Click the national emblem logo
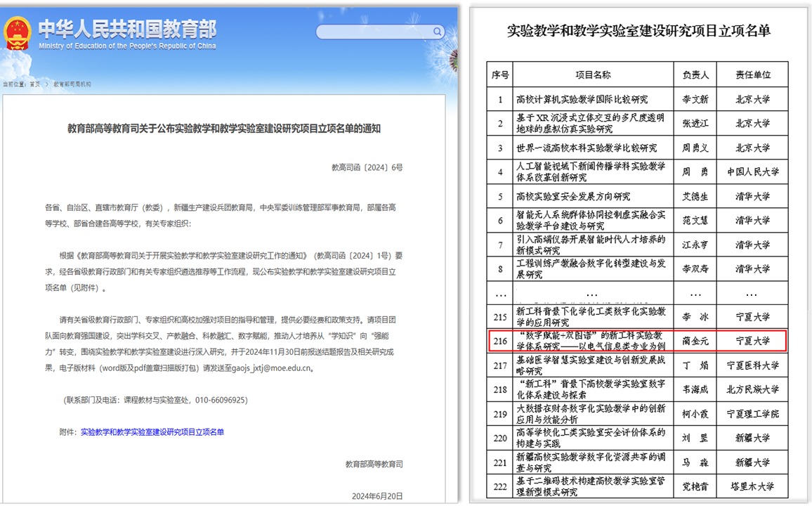Image resolution: width=812 pixels, height=506 pixels. tap(17, 32)
